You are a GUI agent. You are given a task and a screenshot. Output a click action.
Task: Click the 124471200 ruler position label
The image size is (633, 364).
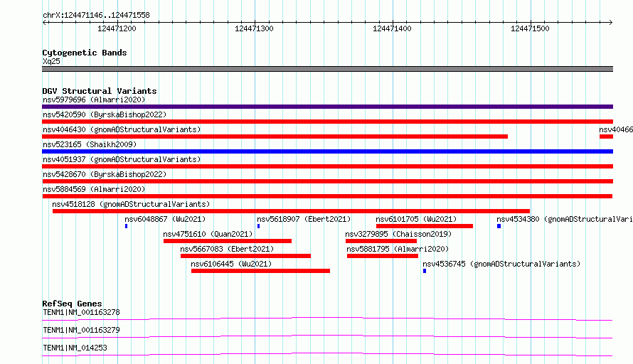click(x=117, y=28)
